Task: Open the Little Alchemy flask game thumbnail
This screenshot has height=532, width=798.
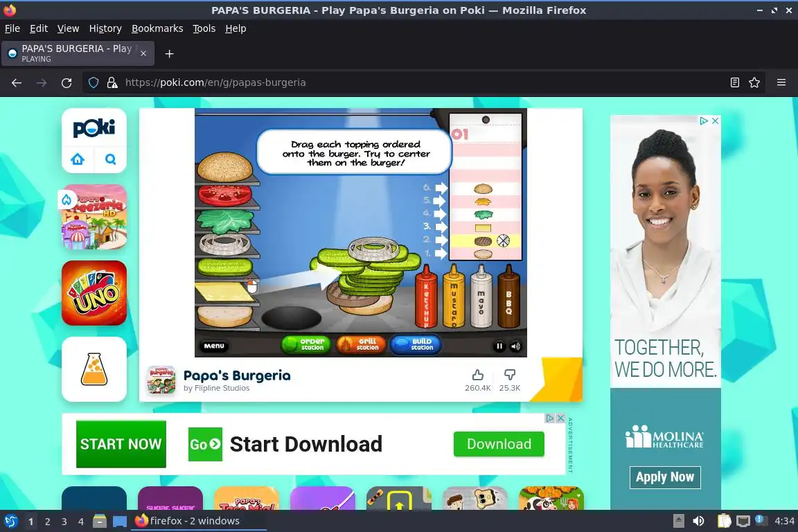Action: [94, 369]
